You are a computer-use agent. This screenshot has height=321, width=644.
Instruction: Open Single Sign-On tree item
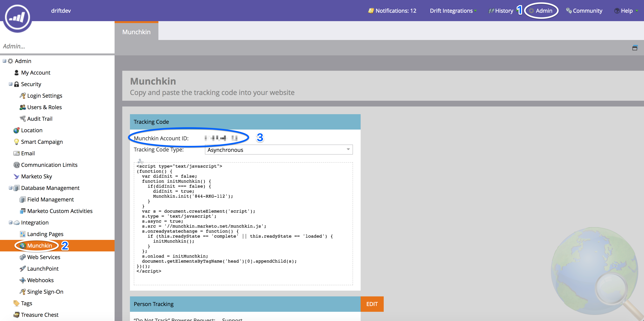[x=45, y=292]
